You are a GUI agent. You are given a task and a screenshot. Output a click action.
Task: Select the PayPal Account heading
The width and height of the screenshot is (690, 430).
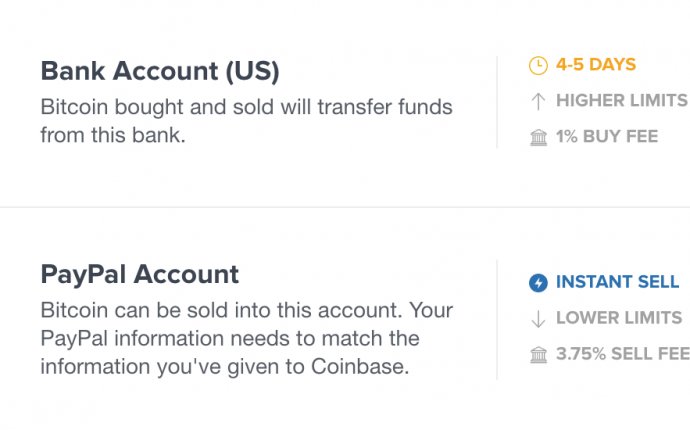tap(139, 275)
